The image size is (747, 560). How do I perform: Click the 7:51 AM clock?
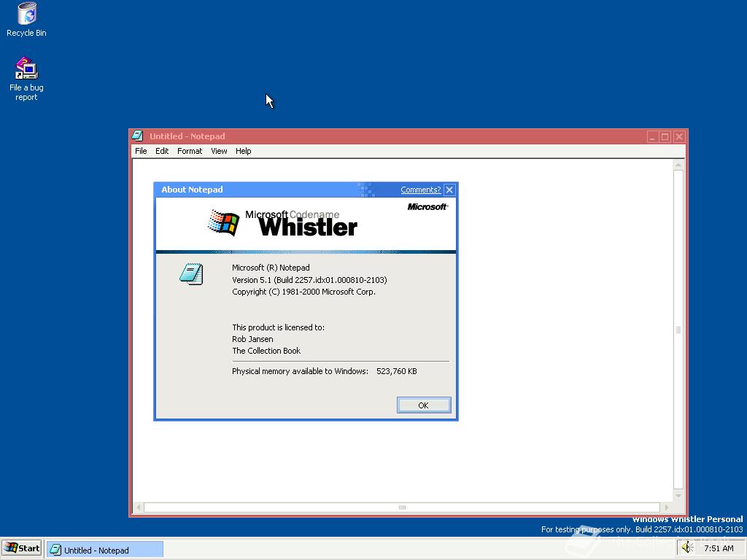pyautogui.click(x=719, y=548)
